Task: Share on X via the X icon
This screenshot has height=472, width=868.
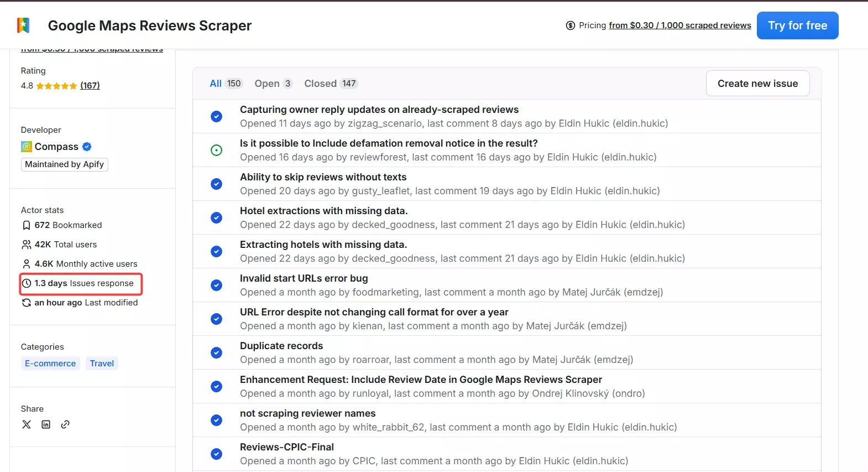Action: tap(27, 424)
